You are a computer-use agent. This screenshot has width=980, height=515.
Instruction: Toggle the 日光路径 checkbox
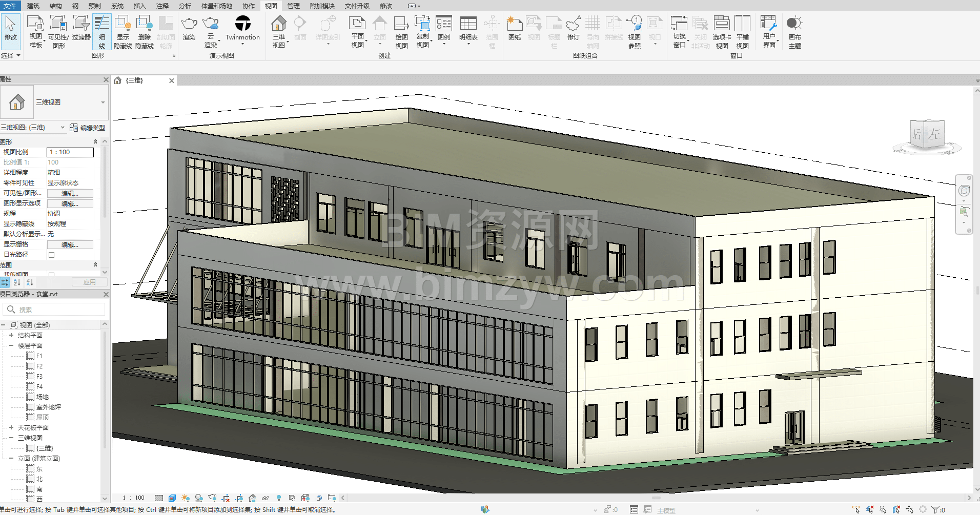[51, 255]
